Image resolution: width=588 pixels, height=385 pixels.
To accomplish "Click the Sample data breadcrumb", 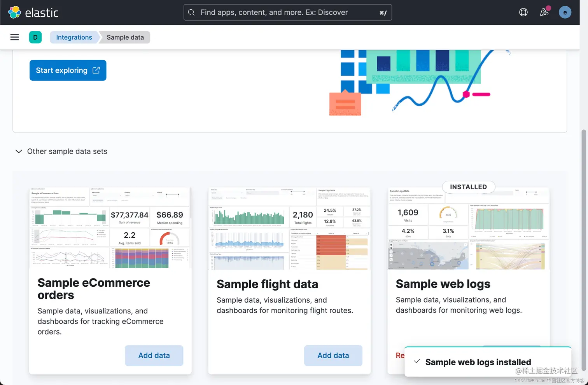I will click(125, 37).
